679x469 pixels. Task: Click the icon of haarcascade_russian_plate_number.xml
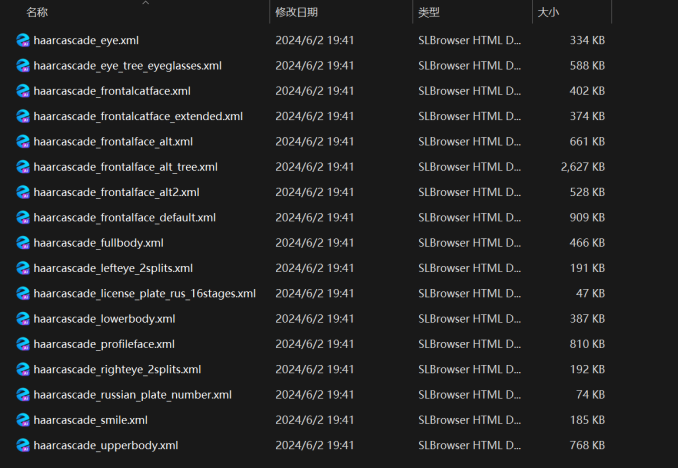click(23, 395)
